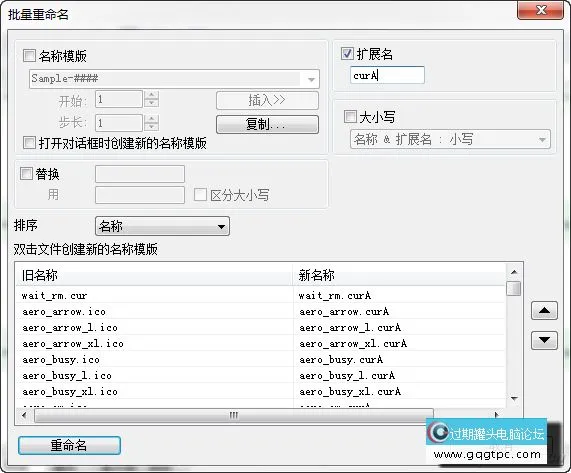Image resolution: width=571 pixels, height=473 pixels.
Task: Click the 旧名称 column header
Action: point(154,275)
